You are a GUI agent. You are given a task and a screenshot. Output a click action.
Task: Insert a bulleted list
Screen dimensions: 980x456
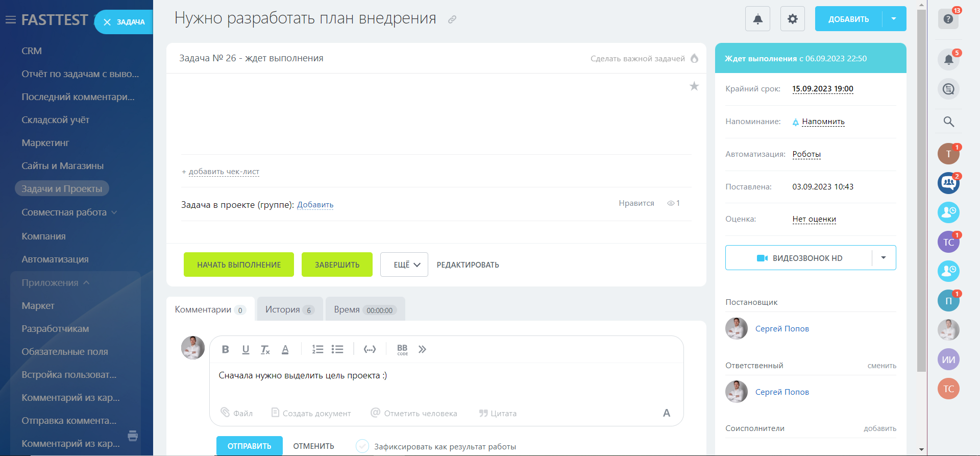pos(337,349)
